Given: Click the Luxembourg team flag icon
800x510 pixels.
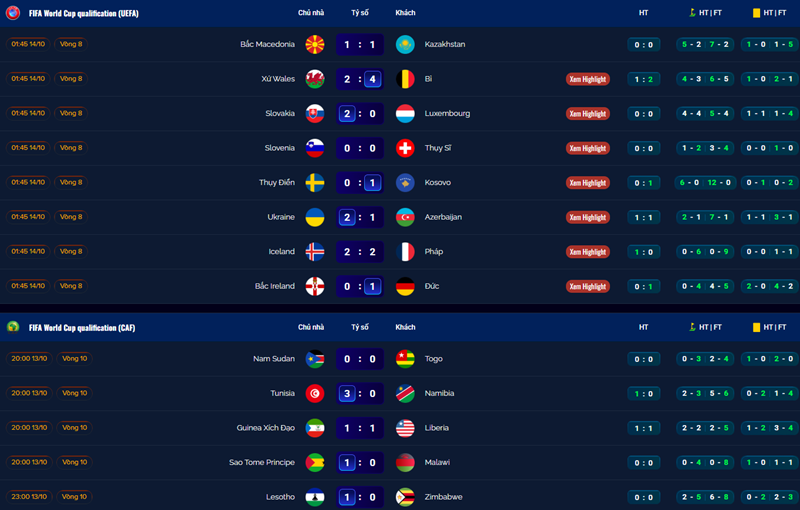Looking at the screenshot, I should coord(405,113).
